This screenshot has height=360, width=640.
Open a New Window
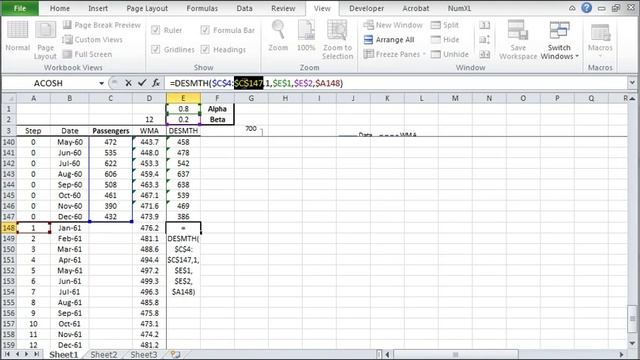[393, 25]
